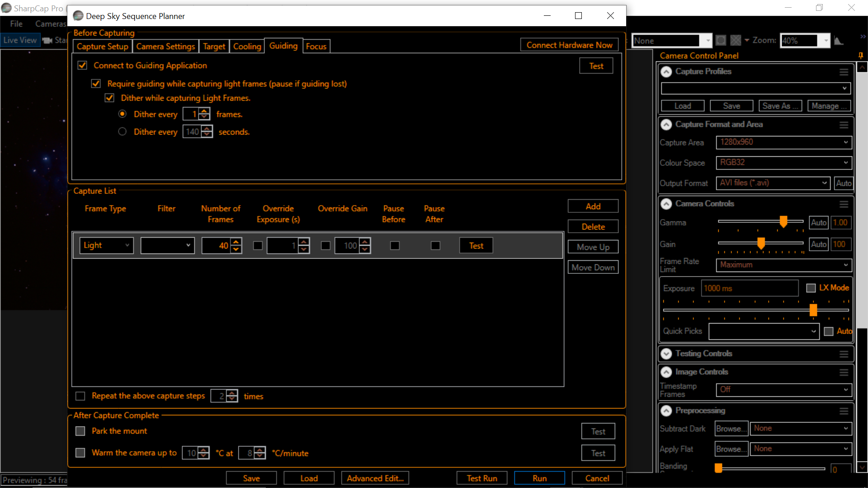Collapse the Preprocessing section
Screen dimensions: 868x488
coord(666,411)
